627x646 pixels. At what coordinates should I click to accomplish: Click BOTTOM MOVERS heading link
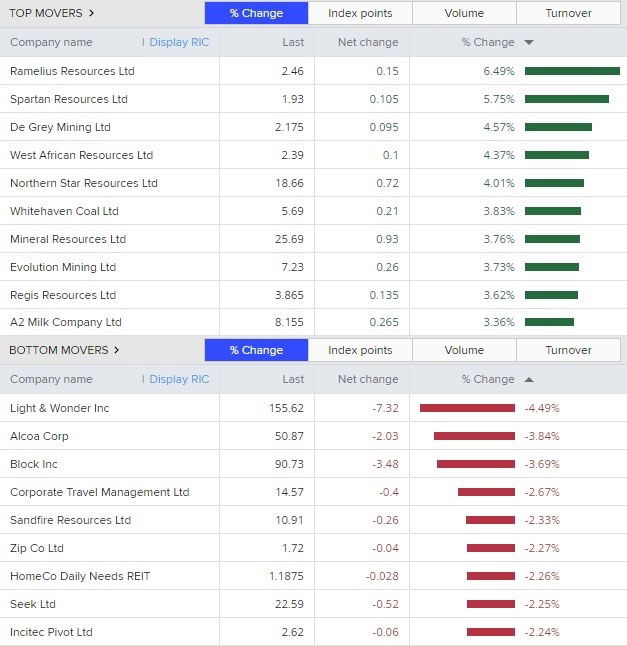59,350
